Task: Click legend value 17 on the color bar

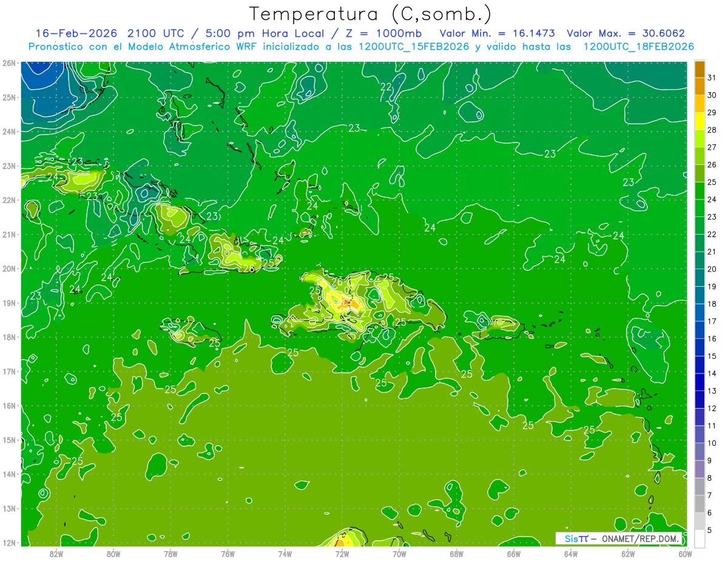Action: (712, 321)
